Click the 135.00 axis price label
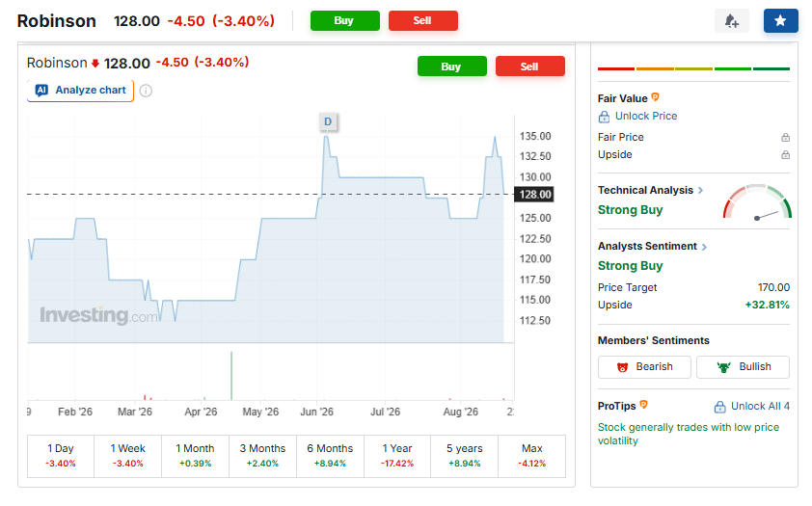Image resolution: width=812 pixels, height=506 pixels. click(535, 137)
